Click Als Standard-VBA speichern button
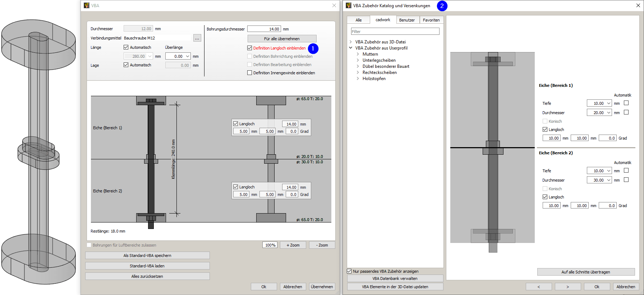The image size is (644, 295). click(x=147, y=256)
